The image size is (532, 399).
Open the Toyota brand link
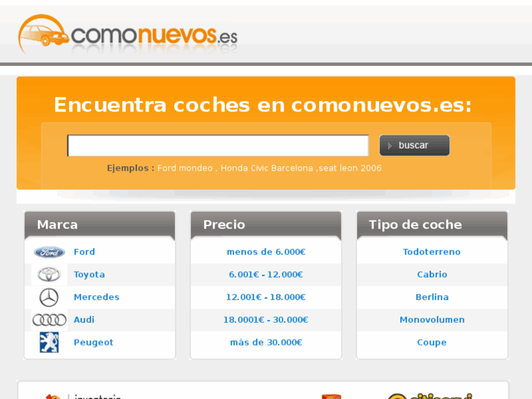(89, 275)
